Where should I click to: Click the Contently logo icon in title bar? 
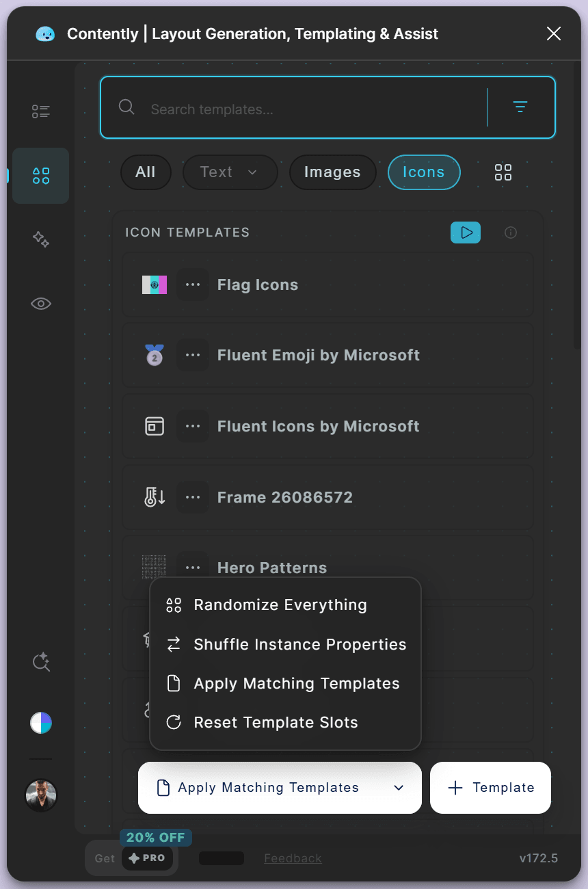pos(45,34)
